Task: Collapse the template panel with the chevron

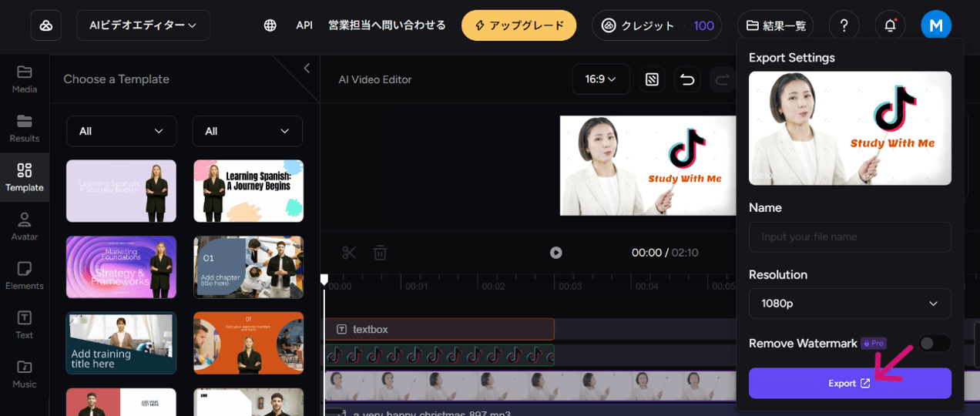Action: tap(307, 68)
